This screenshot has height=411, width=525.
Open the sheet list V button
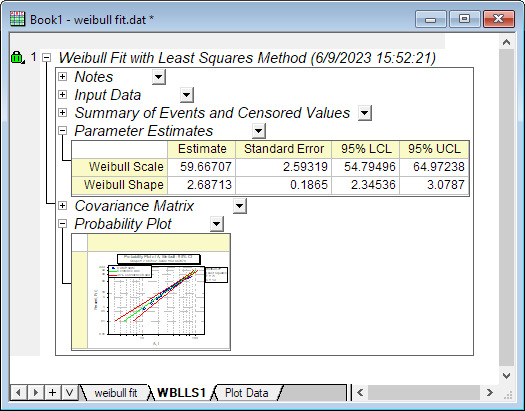click(70, 392)
